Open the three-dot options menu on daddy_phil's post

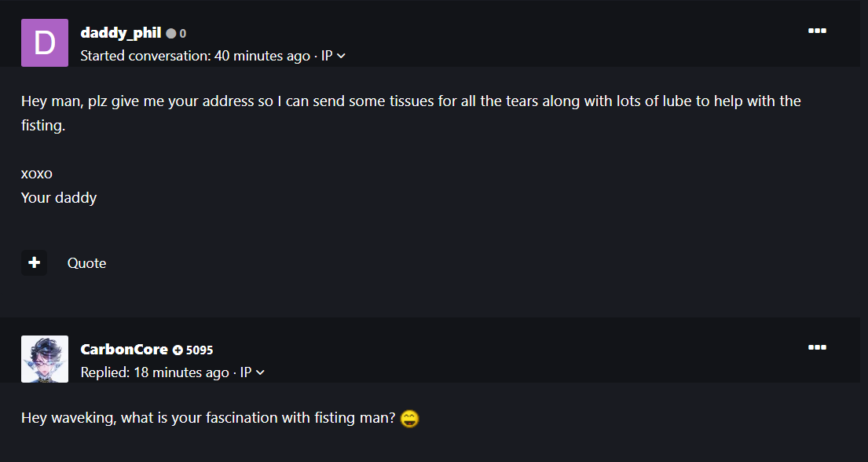817,31
